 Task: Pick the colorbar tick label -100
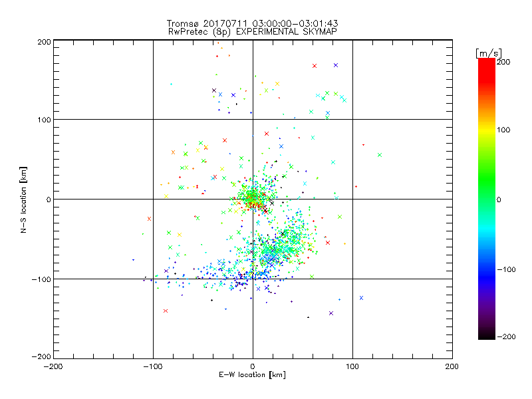[x=506, y=270]
